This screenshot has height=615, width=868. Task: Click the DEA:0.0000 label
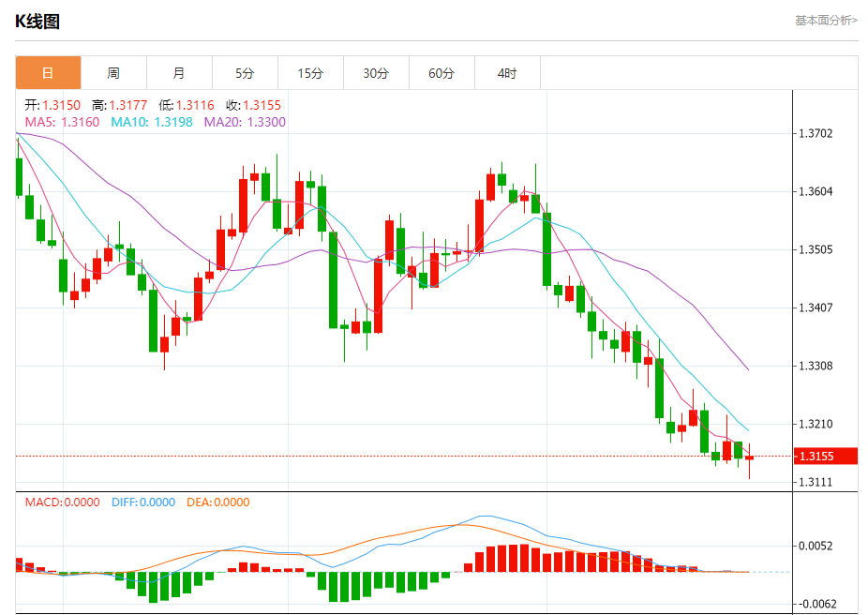point(218,502)
